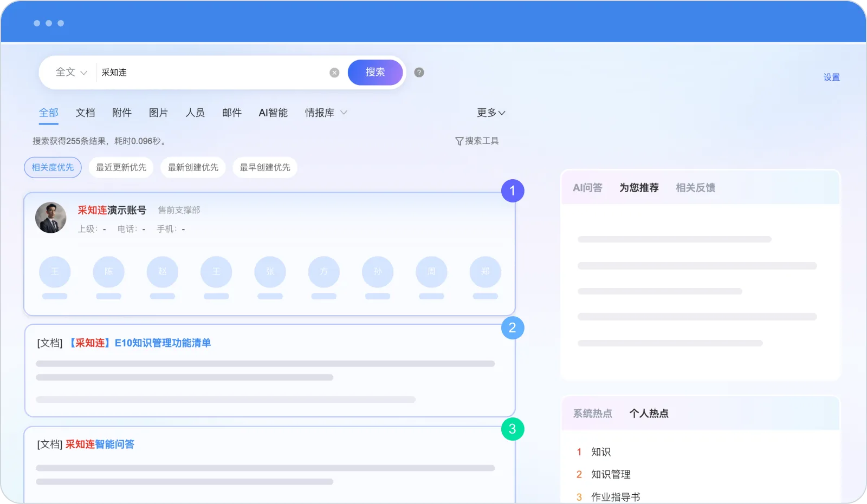867x504 pixels.
Task: Select contact avatar 周
Action: [x=431, y=272]
